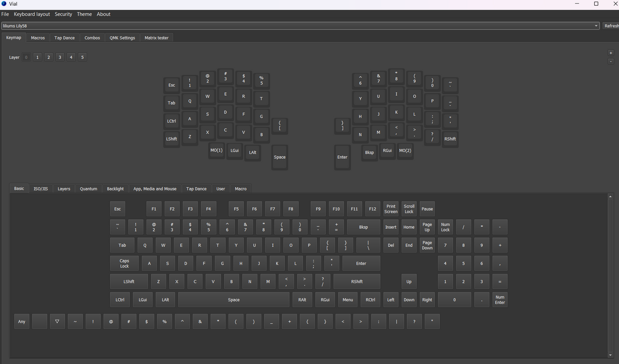Maximize the Vial window
619x364 pixels.
point(596,4)
